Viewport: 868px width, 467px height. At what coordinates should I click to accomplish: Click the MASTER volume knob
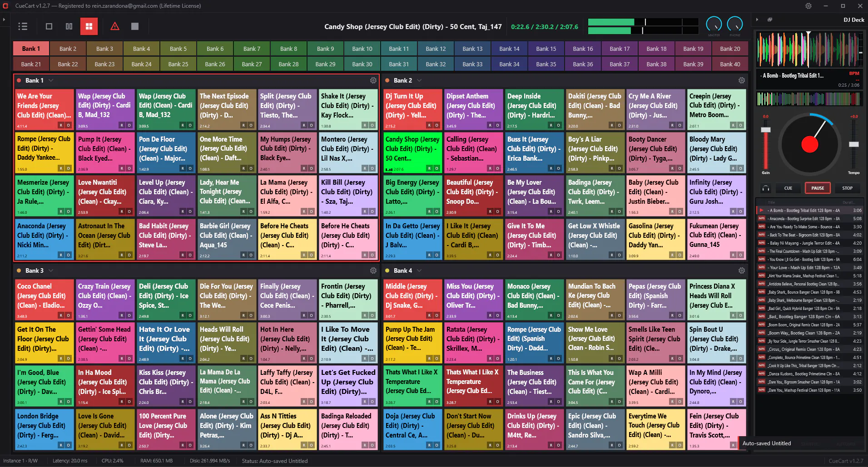click(x=714, y=24)
